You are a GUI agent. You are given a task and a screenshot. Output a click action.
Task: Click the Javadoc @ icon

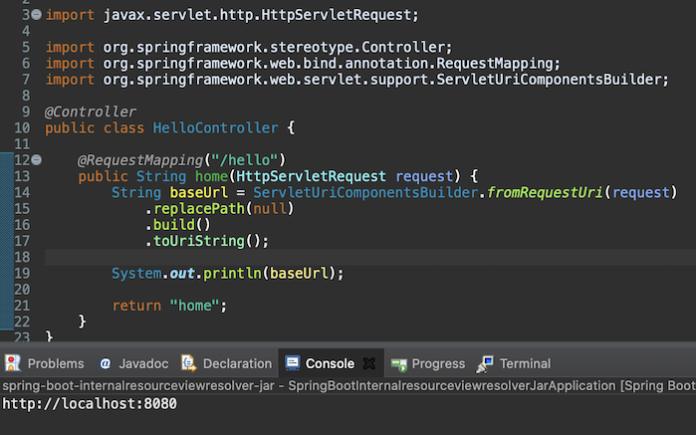(105, 364)
